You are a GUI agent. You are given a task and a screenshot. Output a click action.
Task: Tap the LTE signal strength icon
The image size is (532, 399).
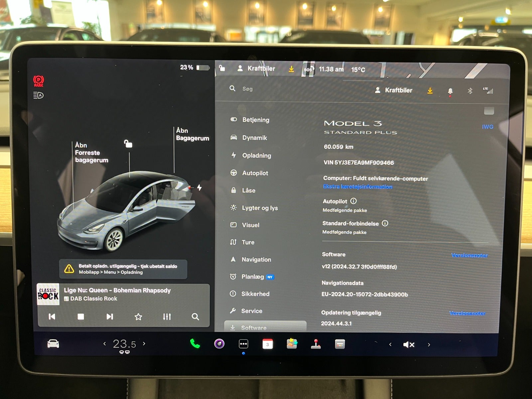(x=488, y=90)
